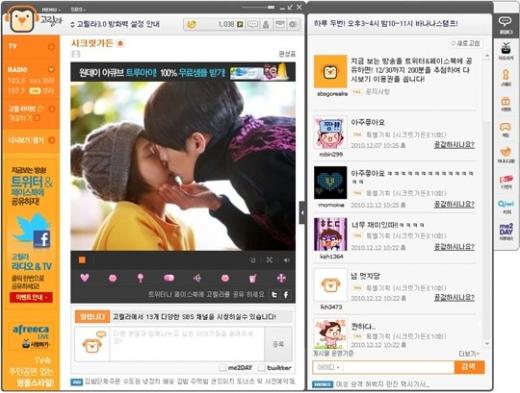Image resolution: width=520 pixels, height=393 pixels.
Task: Stop playback with orange stop button
Action: pyautogui.click(x=82, y=260)
